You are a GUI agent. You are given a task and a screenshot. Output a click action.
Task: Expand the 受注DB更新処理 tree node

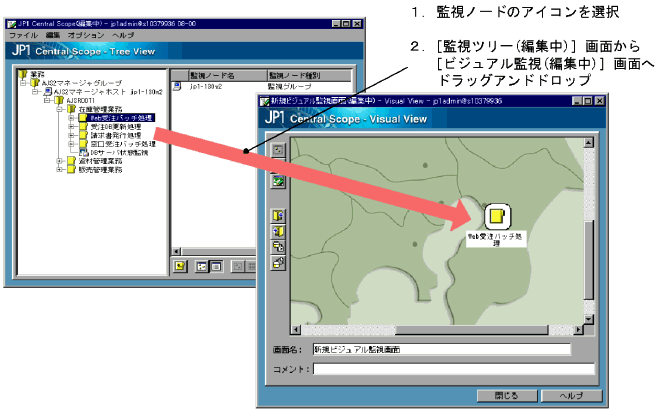pyautogui.click(x=71, y=126)
